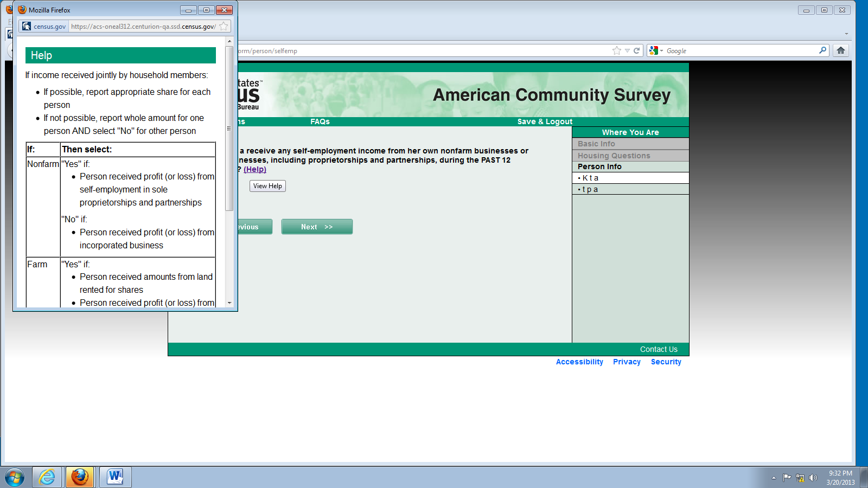Click the View Help button

(x=267, y=186)
